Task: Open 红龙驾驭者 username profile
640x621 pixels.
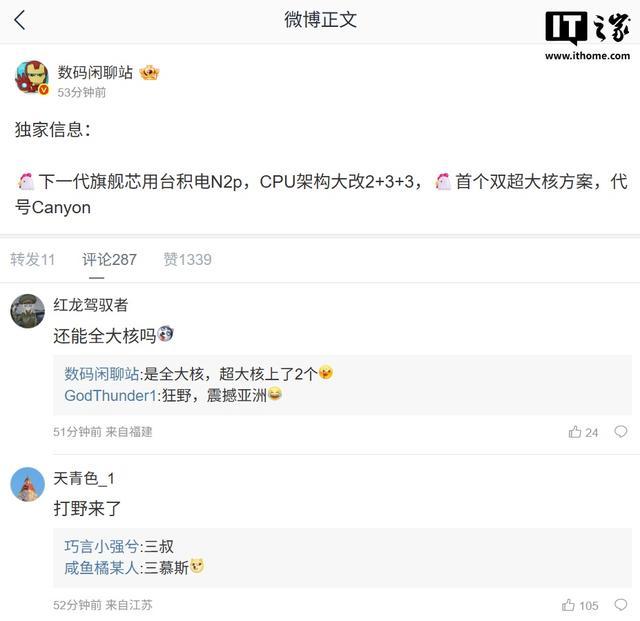Action: [x=90, y=305]
